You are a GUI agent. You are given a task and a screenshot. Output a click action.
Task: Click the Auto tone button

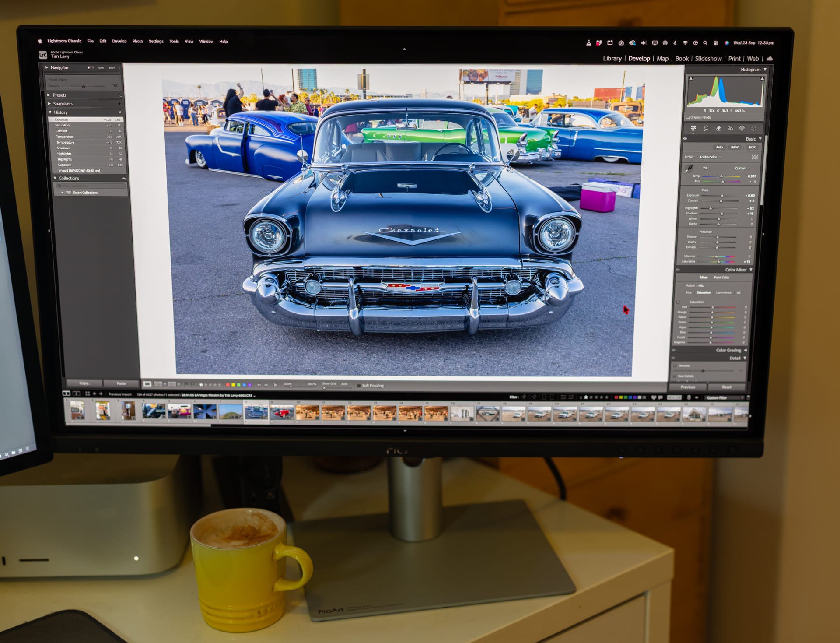pyautogui.click(x=719, y=148)
